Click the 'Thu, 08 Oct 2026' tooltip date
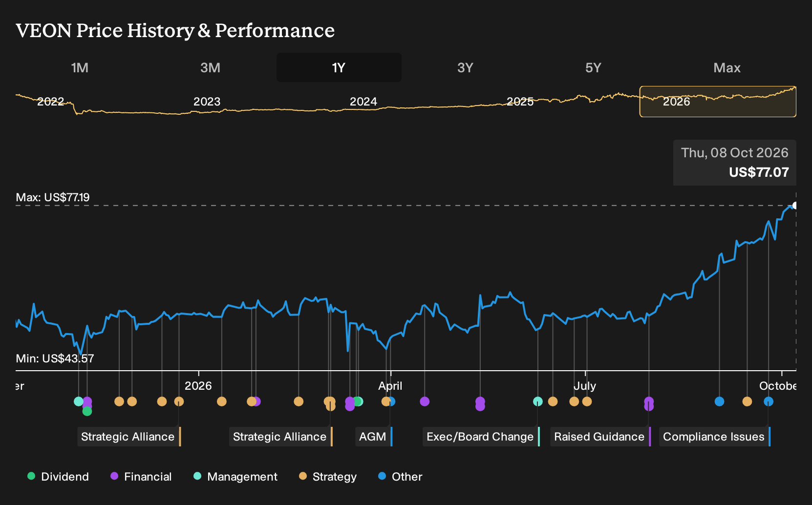Viewport: 812px width, 505px height. 735,153
